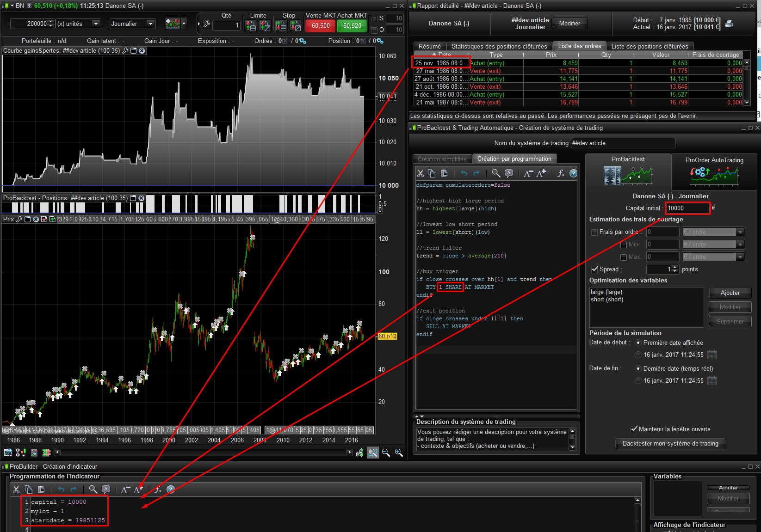Image resolution: width=761 pixels, height=532 pixels.
Task: Click the cut icon in ProBuilder editor
Action: pyautogui.click(x=16, y=489)
